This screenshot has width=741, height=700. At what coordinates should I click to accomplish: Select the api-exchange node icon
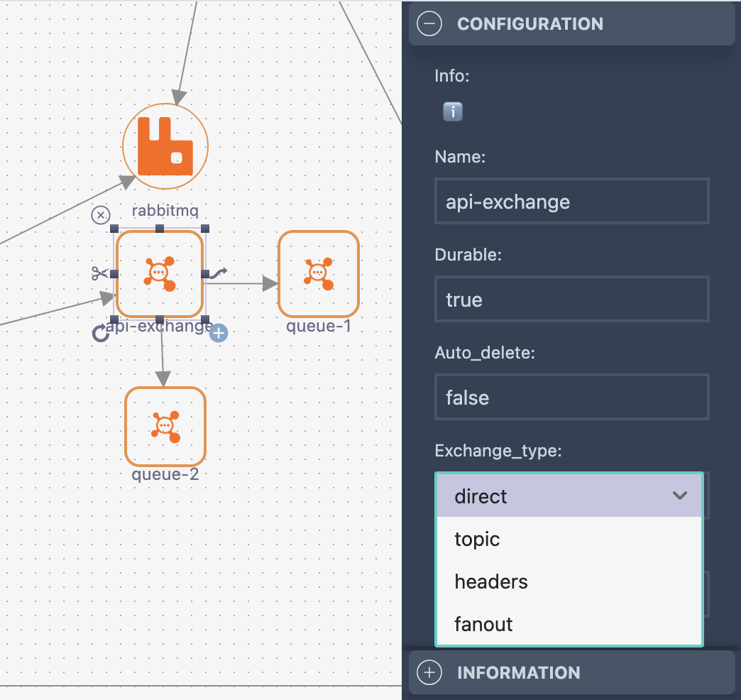pos(160,273)
